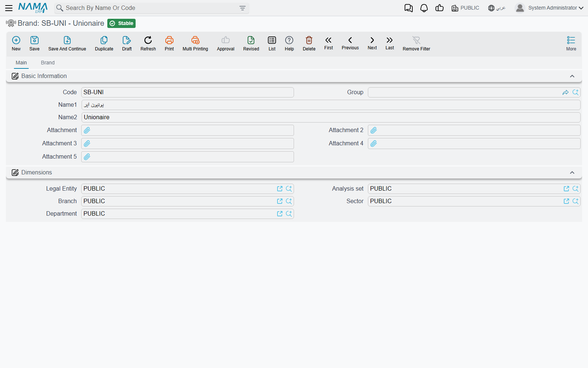Duplicate this brand record
Screen dimensions: 588x368
[x=104, y=43]
